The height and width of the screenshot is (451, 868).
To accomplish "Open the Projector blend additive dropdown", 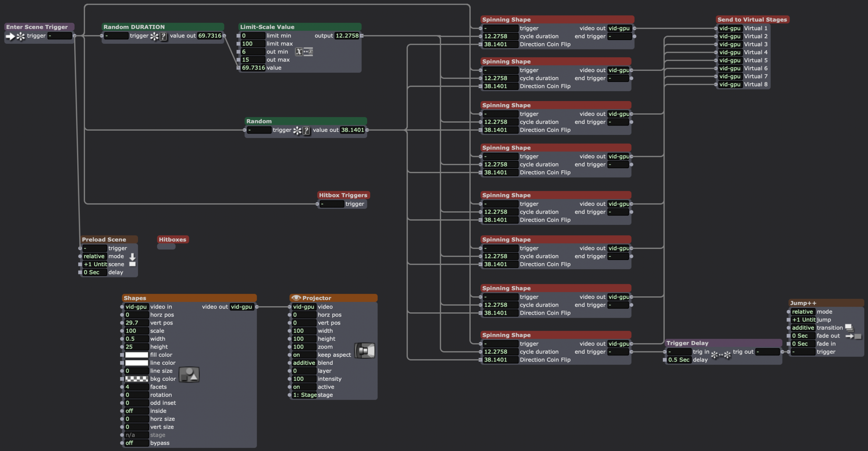I will coord(304,363).
